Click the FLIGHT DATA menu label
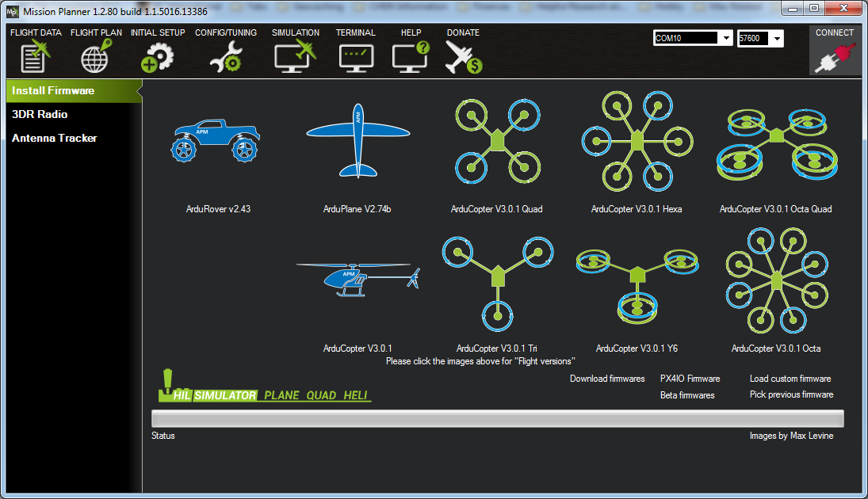Screen dimensions: 868x499 pos(36,32)
